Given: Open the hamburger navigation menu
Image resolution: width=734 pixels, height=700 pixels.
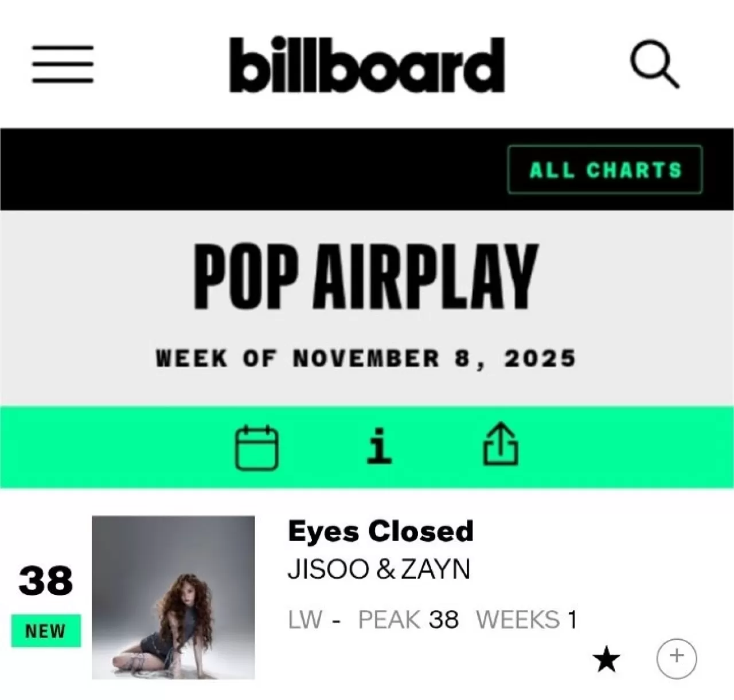Looking at the screenshot, I should click(x=63, y=64).
